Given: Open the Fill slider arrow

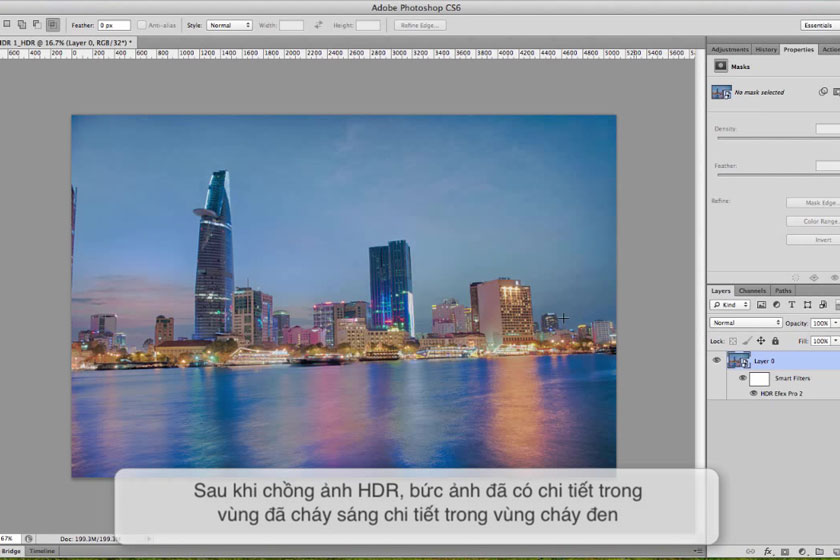Looking at the screenshot, I should [x=835, y=341].
